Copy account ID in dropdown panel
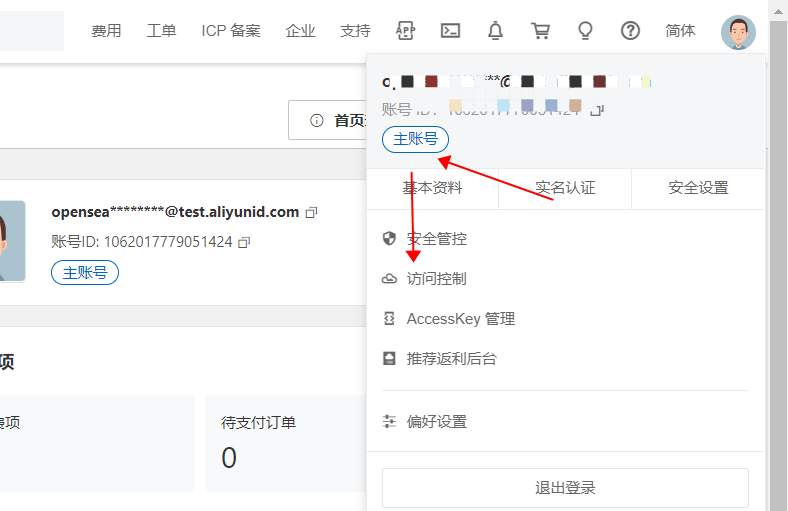The height and width of the screenshot is (511, 788). (x=597, y=110)
